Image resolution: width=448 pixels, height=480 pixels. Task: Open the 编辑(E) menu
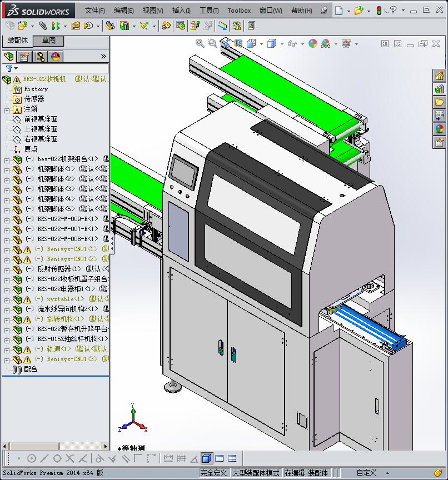point(124,11)
